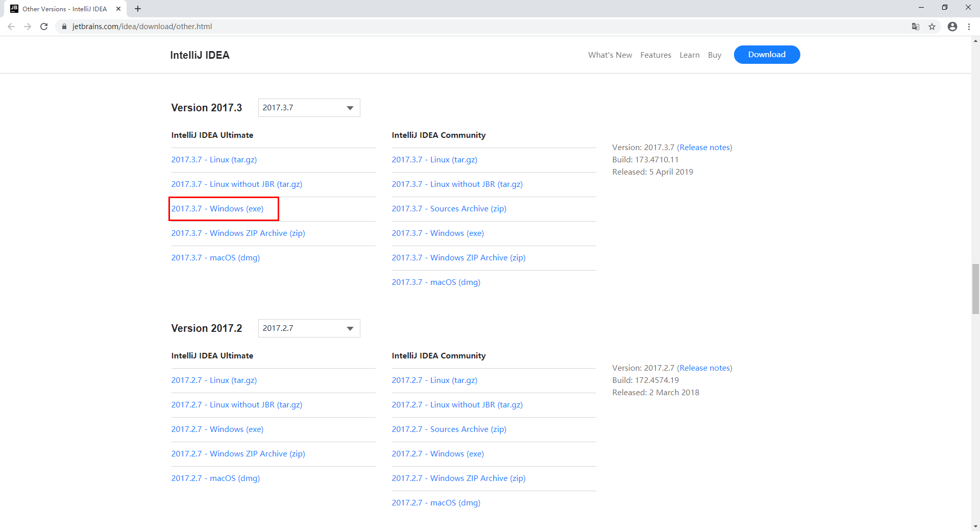Viewport: 980px width, 531px height.
Task: Click the IntelliJ IDEA logo heading
Action: coord(200,55)
